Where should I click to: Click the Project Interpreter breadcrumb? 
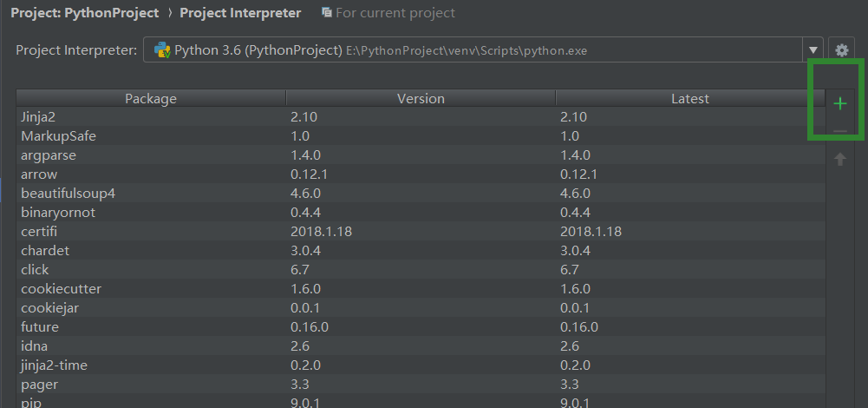(x=240, y=13)
